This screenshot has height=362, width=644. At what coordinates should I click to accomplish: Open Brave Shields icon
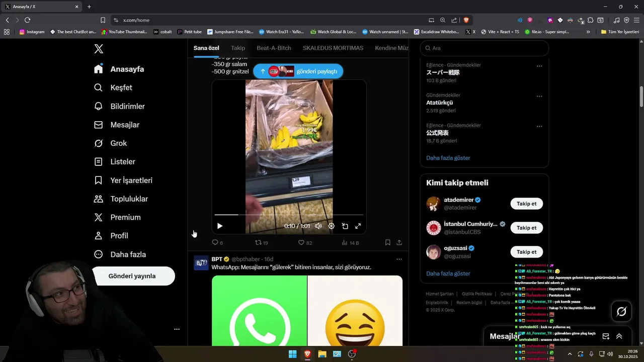pos(466,20)
